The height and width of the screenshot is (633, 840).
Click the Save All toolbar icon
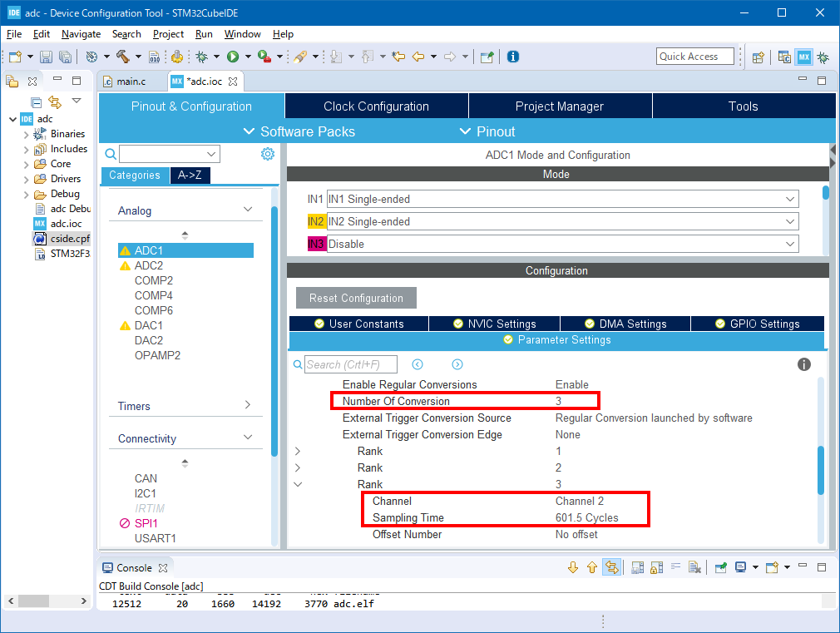coord(66,57)
